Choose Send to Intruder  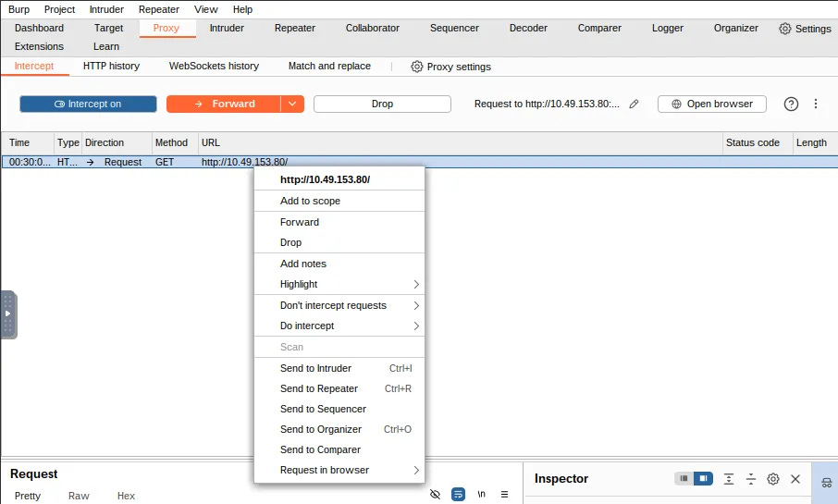pyautogui.click(x=339, y=368)
